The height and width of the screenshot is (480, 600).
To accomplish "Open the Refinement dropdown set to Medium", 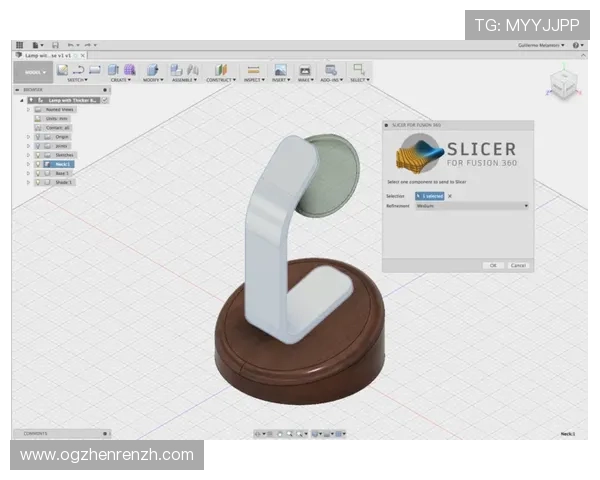I will (471, 205).
